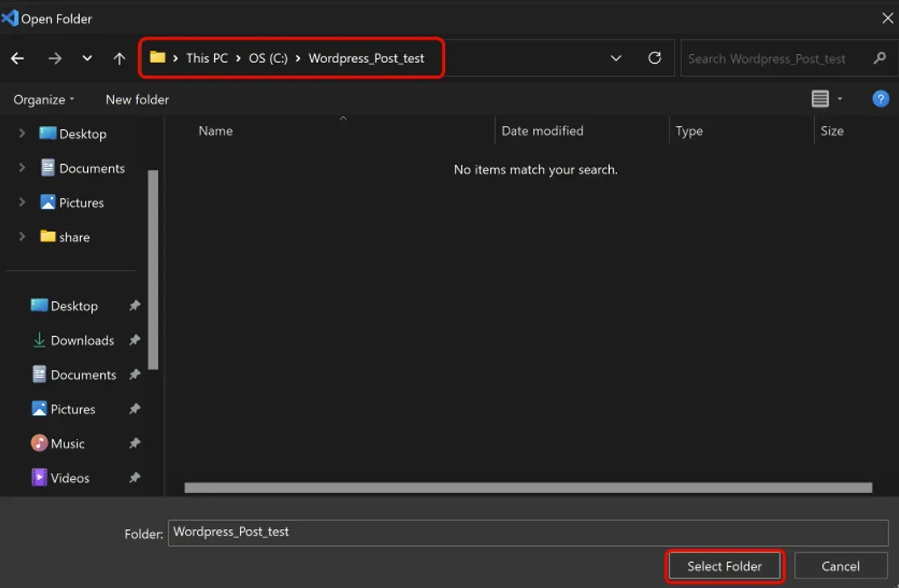Click the Up one level arrow
899x588 pixels.
click(120, 58)
